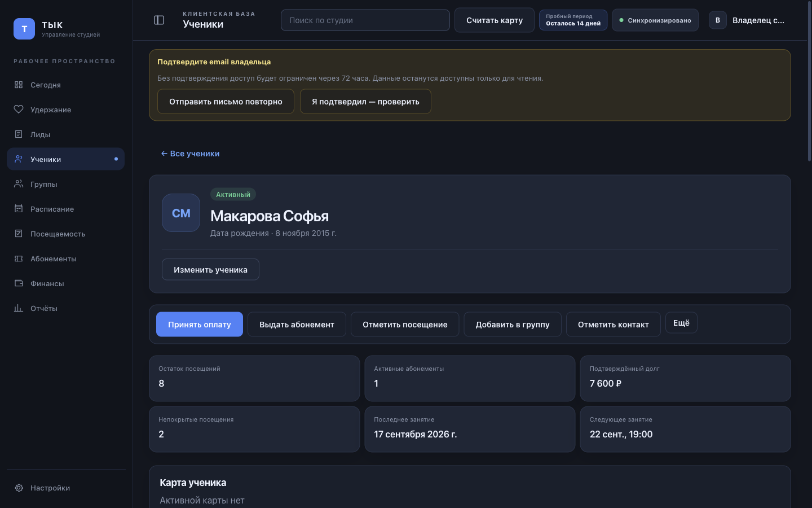This screenshot has width=812, height=508.
Task: Toggle the sidebar collapse icon
Action: tap(159, 20)
